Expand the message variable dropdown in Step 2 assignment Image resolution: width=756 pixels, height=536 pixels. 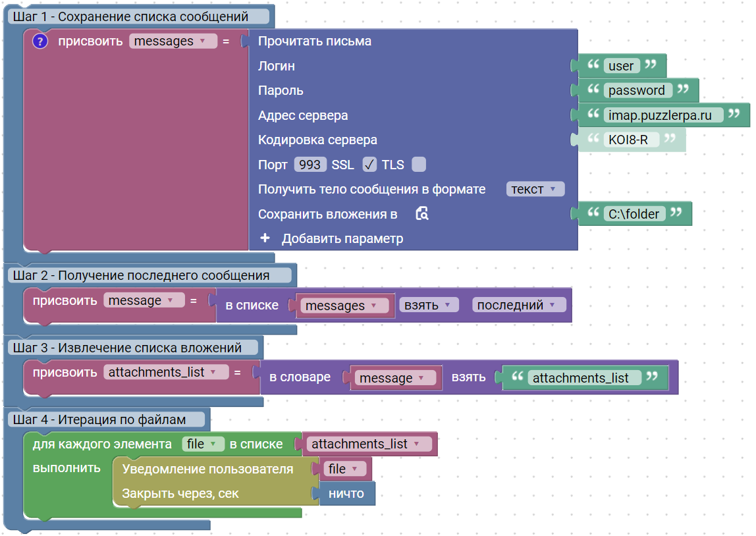[144, 300]
